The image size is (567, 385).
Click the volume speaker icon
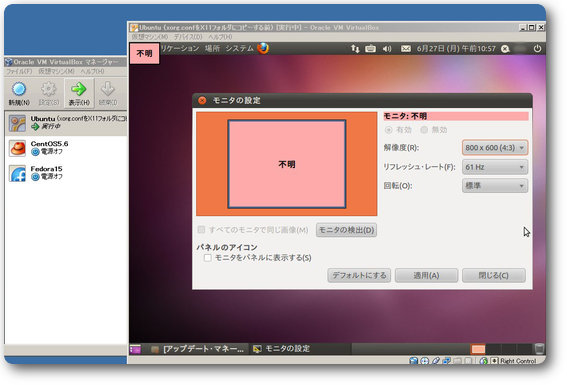[387, 48]
